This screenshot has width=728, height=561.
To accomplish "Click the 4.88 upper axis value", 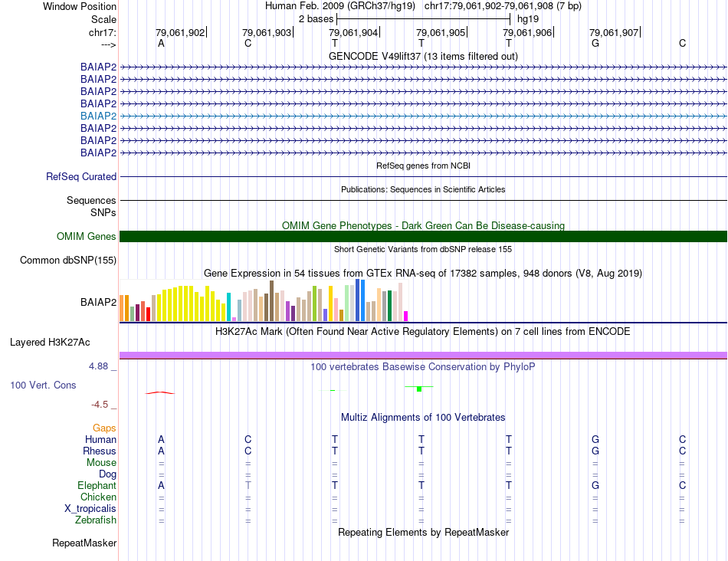I will pyautogui.click(x=98, y=366).
